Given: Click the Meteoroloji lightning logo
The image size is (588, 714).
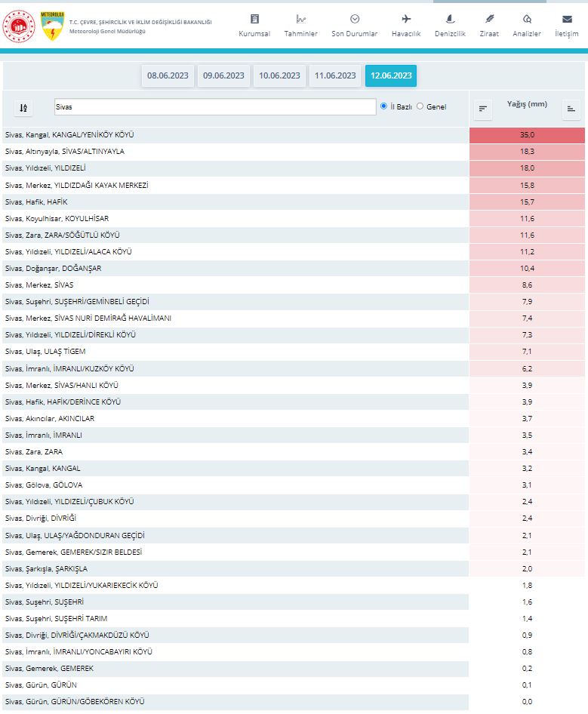Looking at the screenshot, I should (52, 26).
